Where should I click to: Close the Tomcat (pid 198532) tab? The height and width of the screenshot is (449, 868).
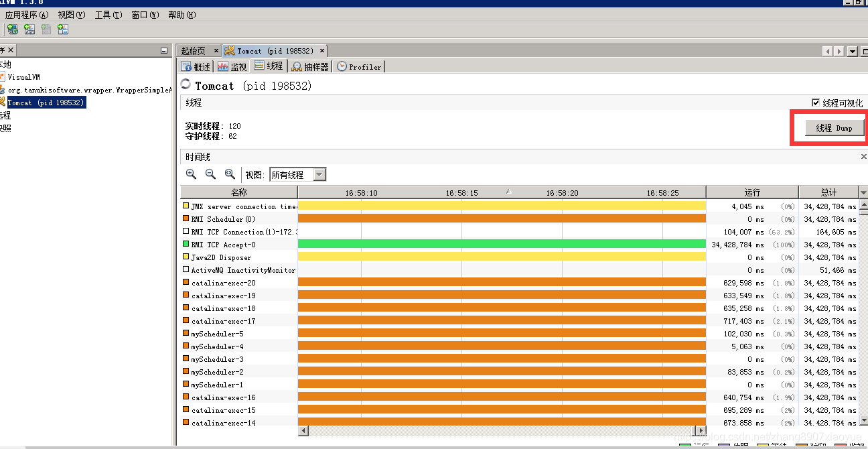[321, 51]
